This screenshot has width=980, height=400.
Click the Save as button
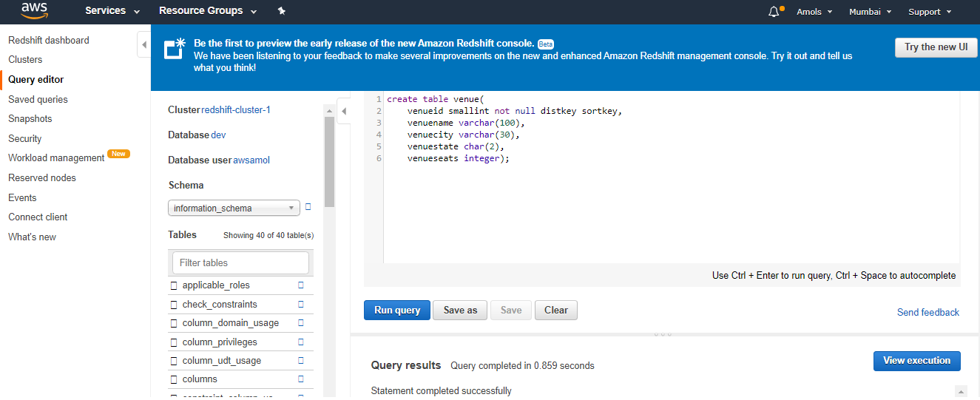(x=460, y=311)
